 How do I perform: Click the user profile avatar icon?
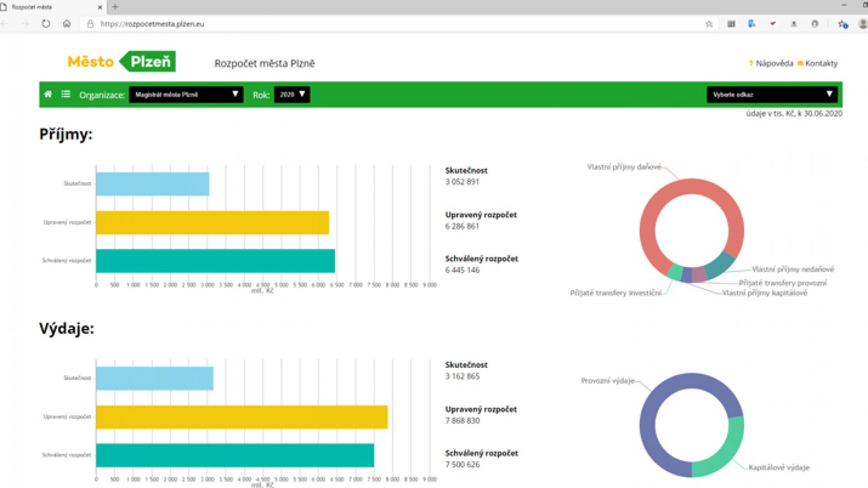pos(862,24)
